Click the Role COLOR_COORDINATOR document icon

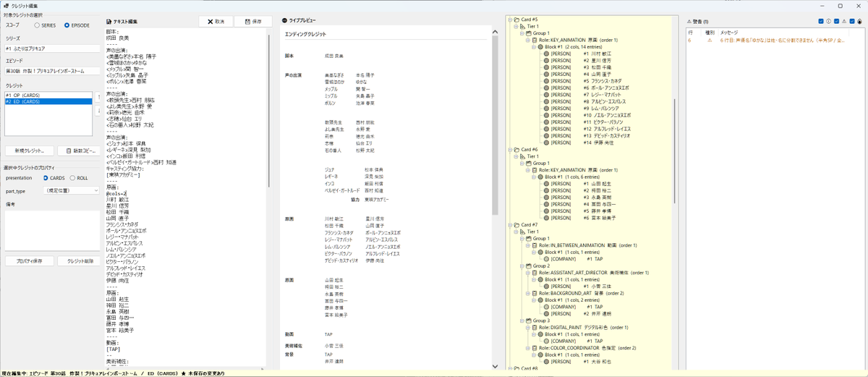[x=535, y=347]
